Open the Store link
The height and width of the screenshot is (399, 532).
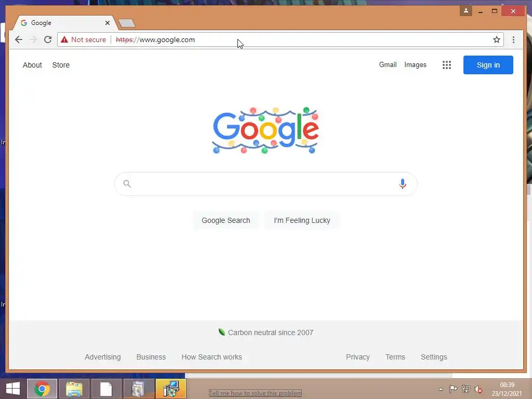(x=61, y=65)
